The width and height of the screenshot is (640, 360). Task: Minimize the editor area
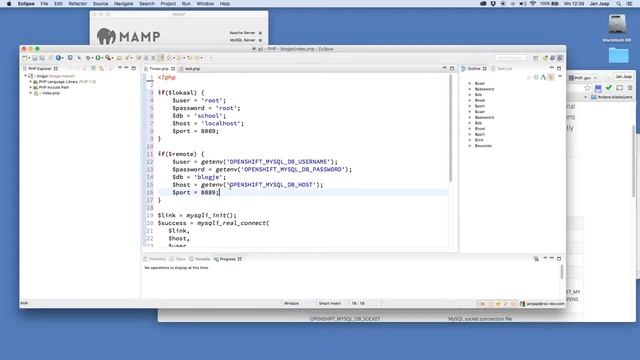click(444, 68)
